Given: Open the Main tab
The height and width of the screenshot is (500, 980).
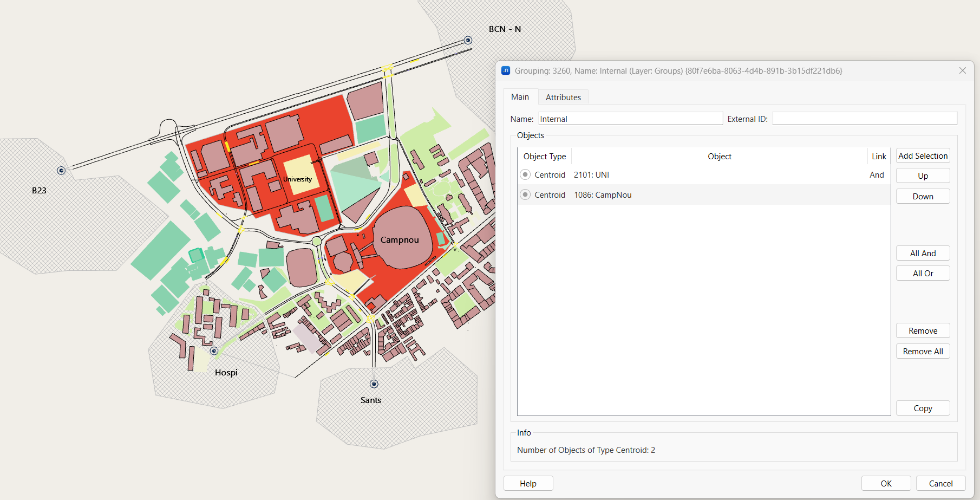Looking at the screenshot, I should [x=520, y=97].
